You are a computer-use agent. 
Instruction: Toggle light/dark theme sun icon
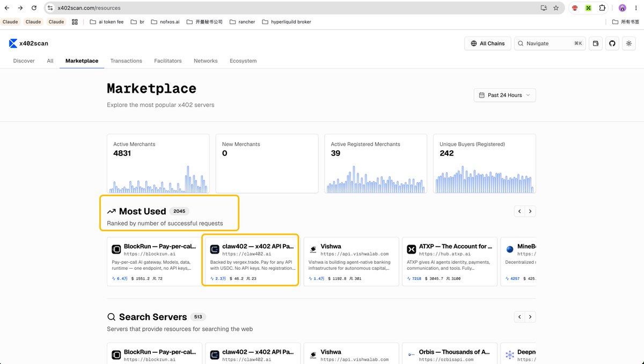(x=630, y=43)
